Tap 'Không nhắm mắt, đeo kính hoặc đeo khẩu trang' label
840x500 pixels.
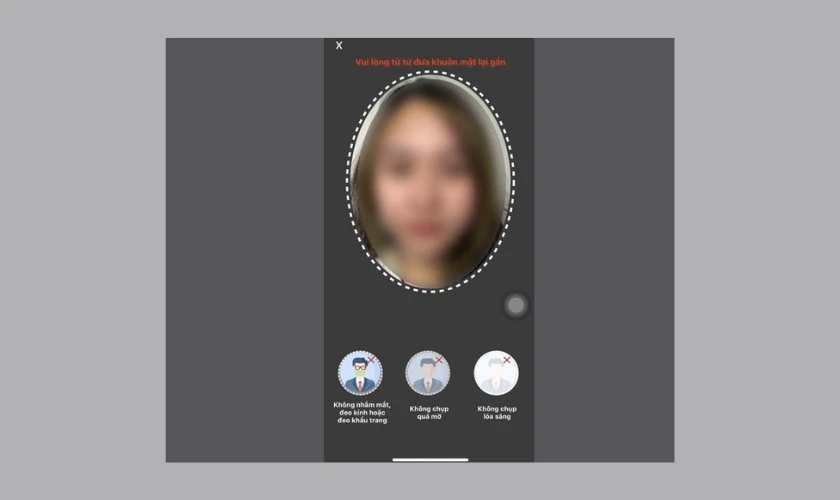click(360, 412)
